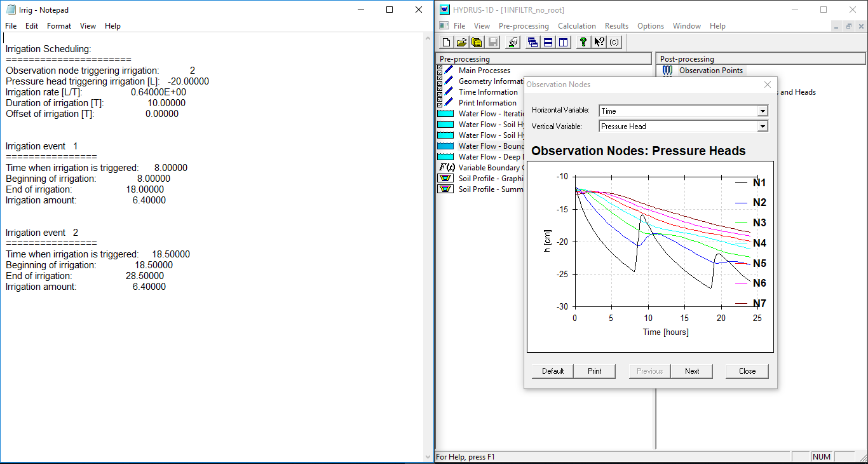The width and height of the screenshot is (868, 464).
Task: Click the Cascade windows toolbar icon
Action: (533, 43)
